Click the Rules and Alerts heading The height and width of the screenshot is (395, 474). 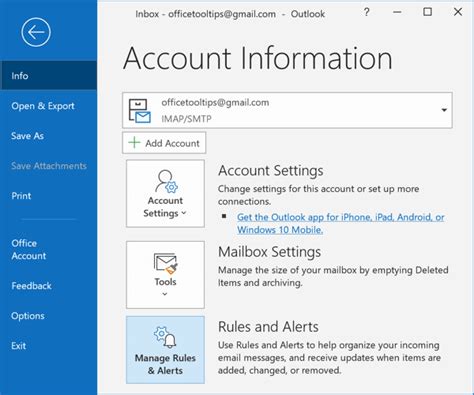[x=268, y=327]
